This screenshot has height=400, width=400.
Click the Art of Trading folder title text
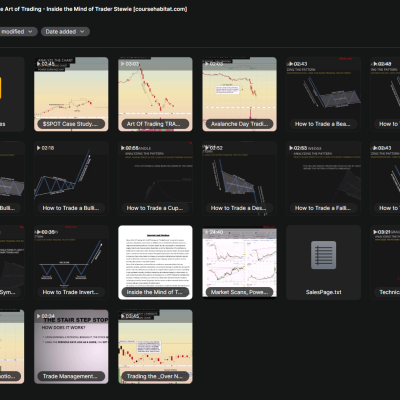(93, 9)
